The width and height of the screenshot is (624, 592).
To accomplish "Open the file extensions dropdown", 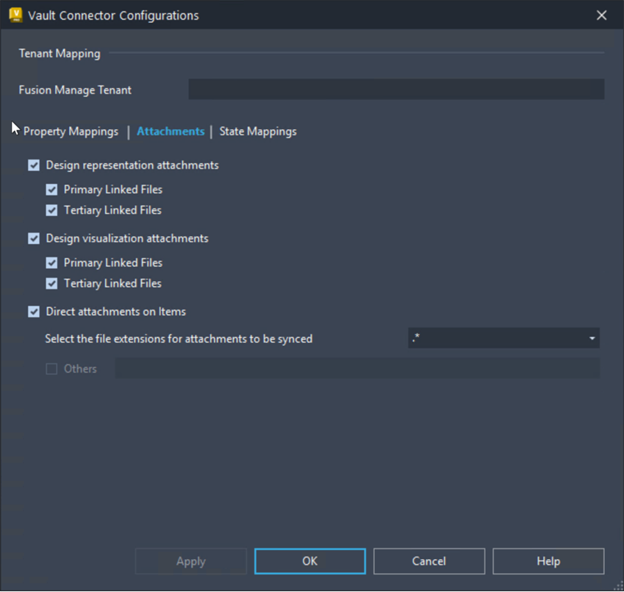I will [x=504, y=338].
